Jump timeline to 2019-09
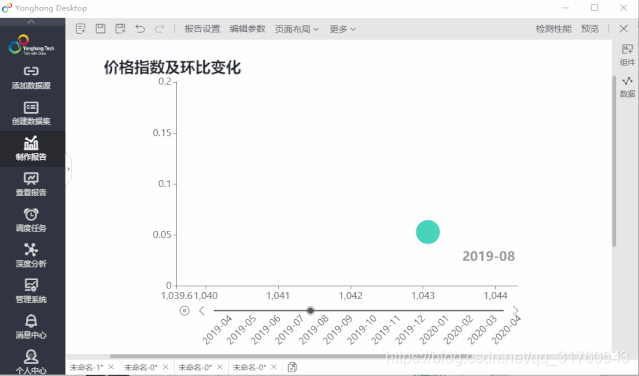The width and height of the screenshot is (639, 376). coord(338,330)
